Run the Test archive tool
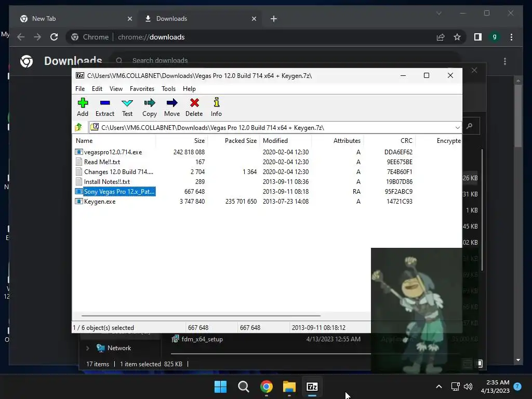Screen dimensions: 532x399 127,107
